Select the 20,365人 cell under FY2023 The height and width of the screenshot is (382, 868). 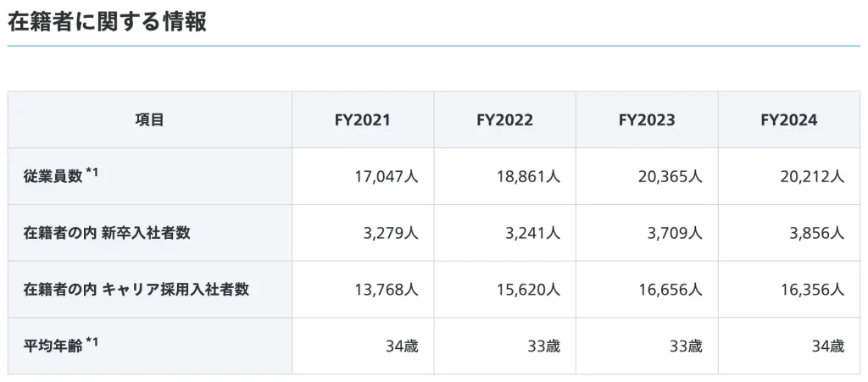pos(670,177)
